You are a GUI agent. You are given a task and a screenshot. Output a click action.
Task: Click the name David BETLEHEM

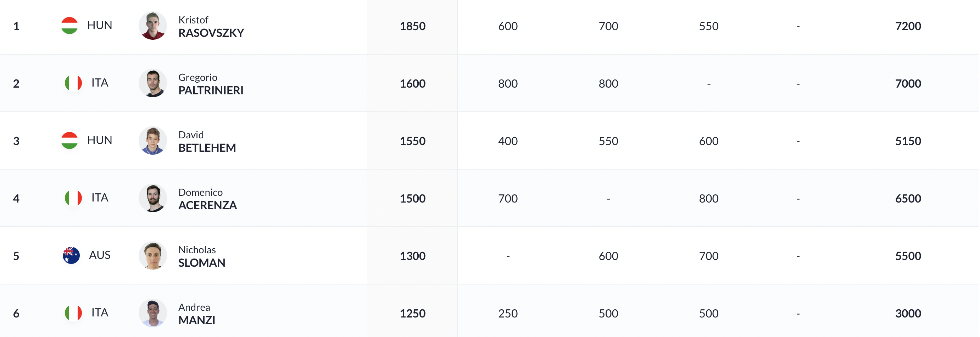tap(207, 142)
